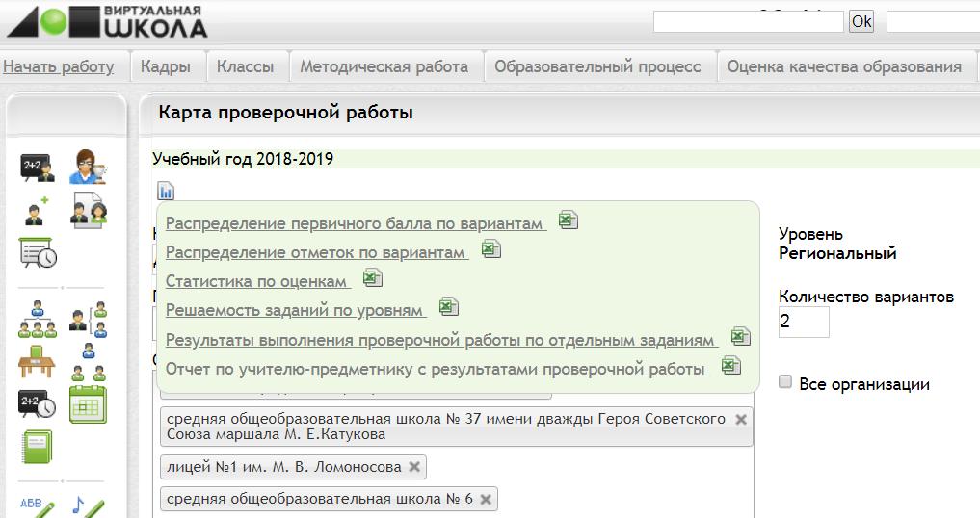Click the Количество вариантов input field
This screenshot has width=980, height=518.
[803, 322]
